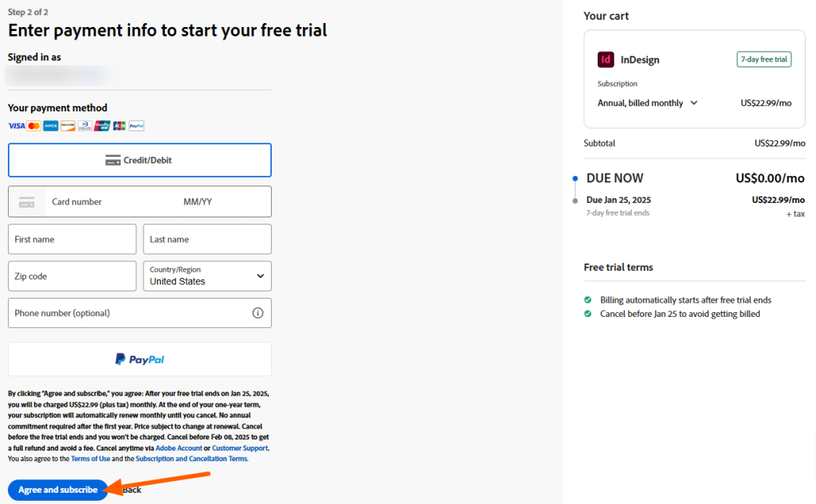Choose the PayPal payment button
Viewport: 816px width, 504px height.
139,359
